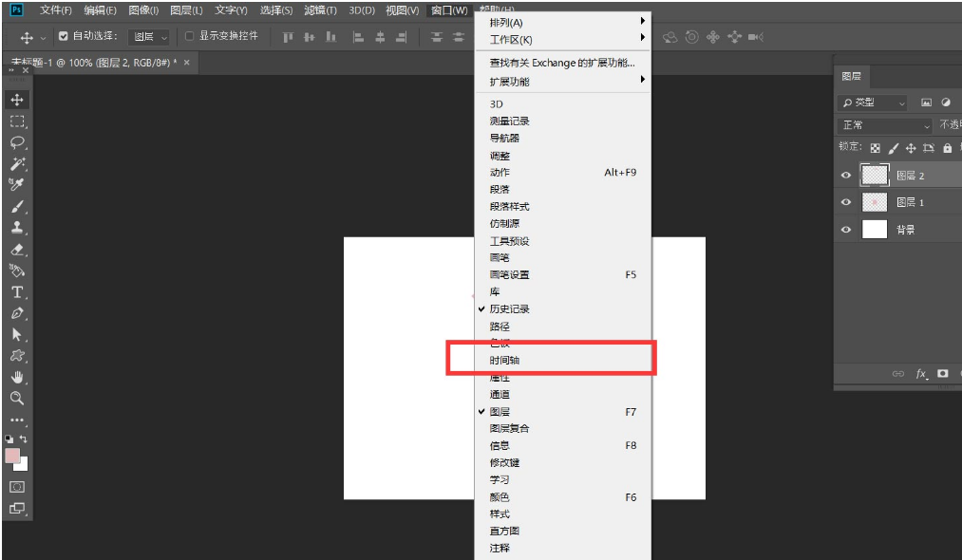This screenshot has height=560, width=962.
Task: Hide 图层 2 using its eye icon
Action: pyautogui.click(x=846, y=176)
